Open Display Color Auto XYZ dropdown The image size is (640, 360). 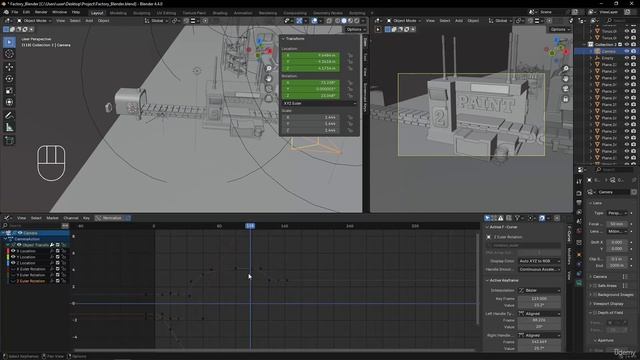coord(539,261)
